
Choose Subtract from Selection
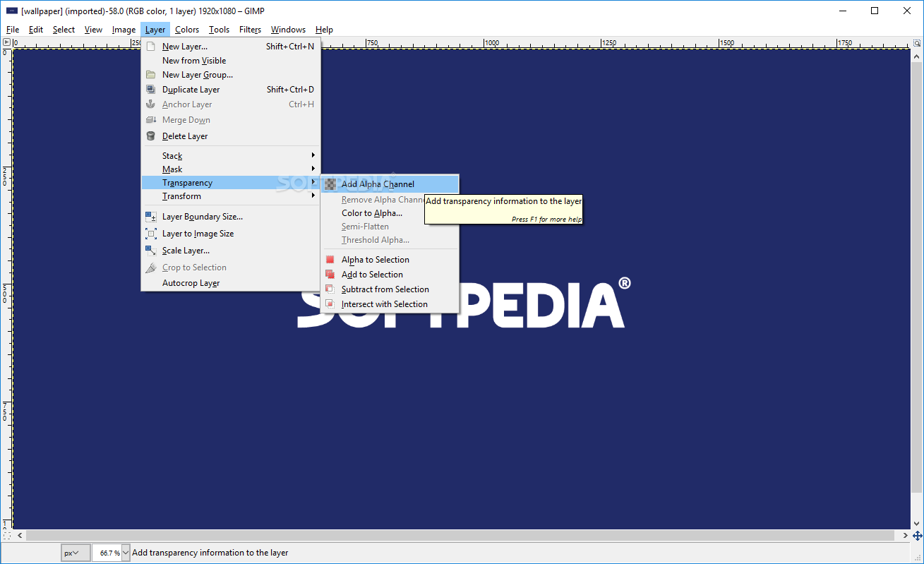pos(390,289)
